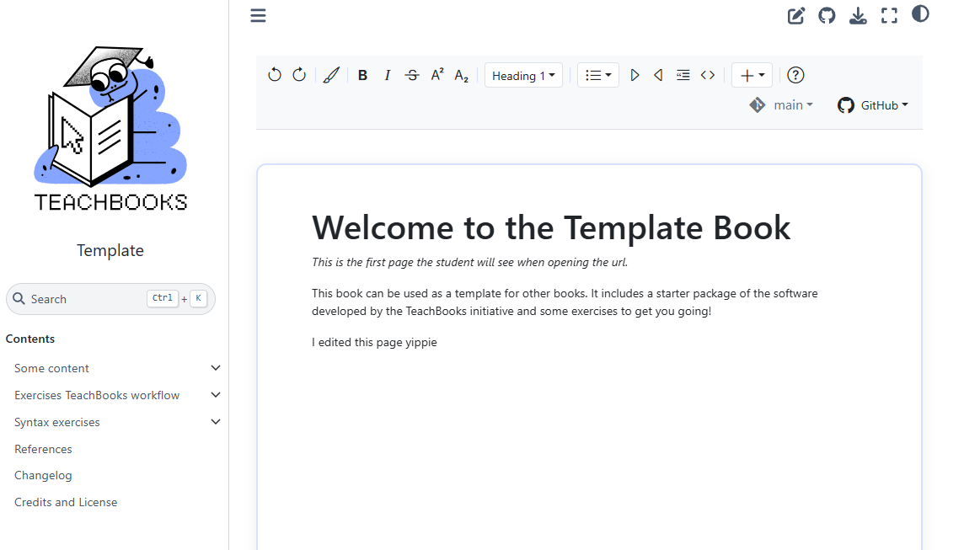Click the redo arrow in editor toolbar
Screen dimensions: 980x550
click(x=299, y=75)
